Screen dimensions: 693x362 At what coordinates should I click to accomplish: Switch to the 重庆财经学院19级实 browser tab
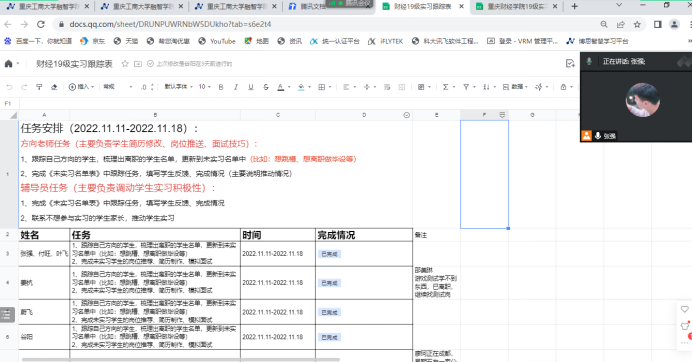[517, 7]
